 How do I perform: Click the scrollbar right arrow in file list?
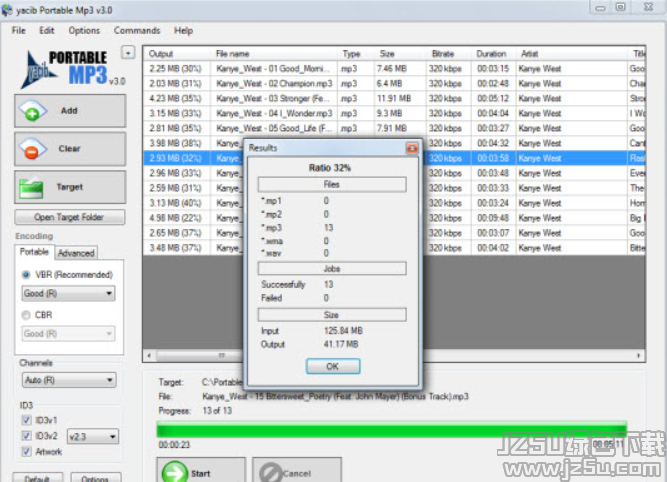638,355
